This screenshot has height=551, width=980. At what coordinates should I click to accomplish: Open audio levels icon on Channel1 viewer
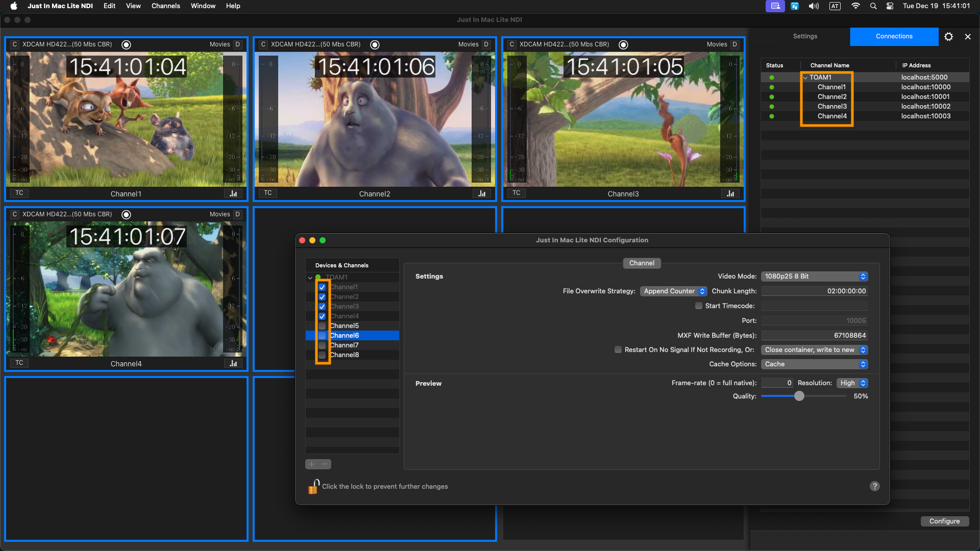233,193
